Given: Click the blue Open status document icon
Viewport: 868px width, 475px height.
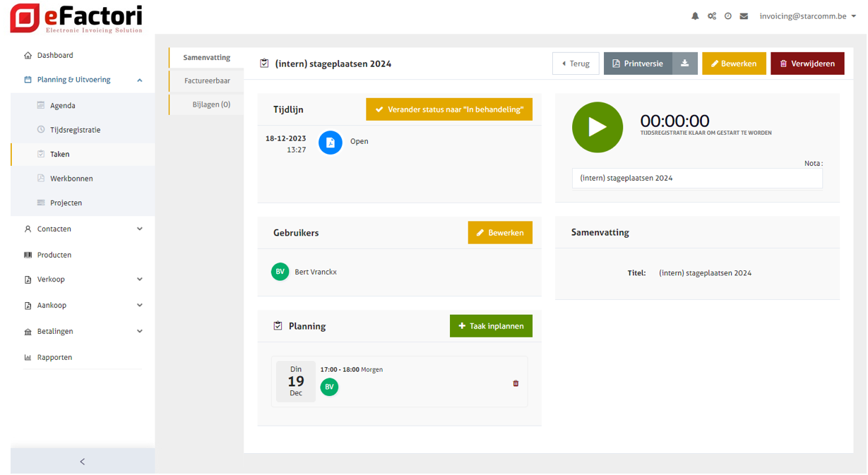Looking at the screenshot, I should [330, 143].
